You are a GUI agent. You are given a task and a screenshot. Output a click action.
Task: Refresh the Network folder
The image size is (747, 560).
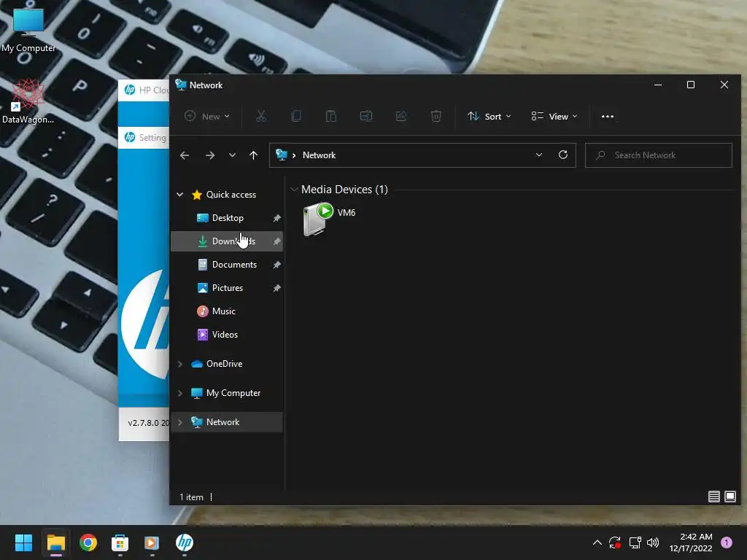[x=563, y=155]
